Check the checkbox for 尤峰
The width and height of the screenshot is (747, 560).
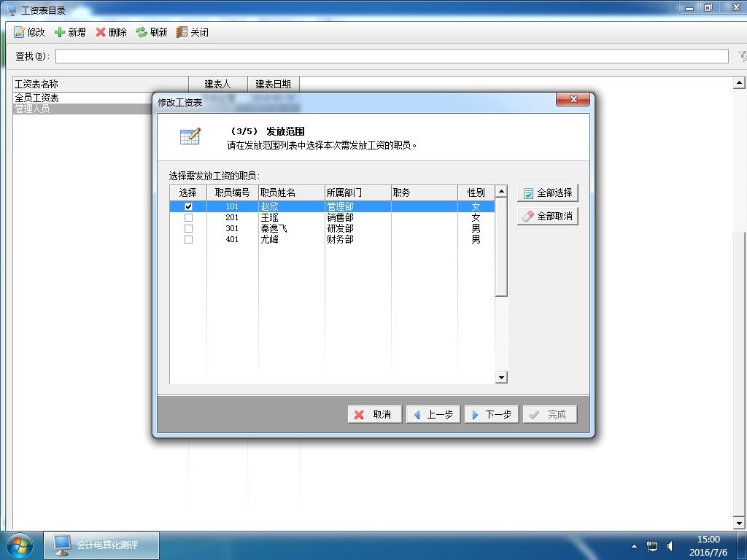click(189, 239)
